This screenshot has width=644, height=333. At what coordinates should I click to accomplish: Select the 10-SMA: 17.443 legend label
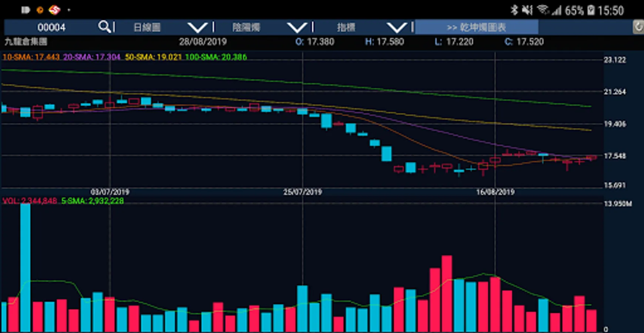(x=31, y=57)
